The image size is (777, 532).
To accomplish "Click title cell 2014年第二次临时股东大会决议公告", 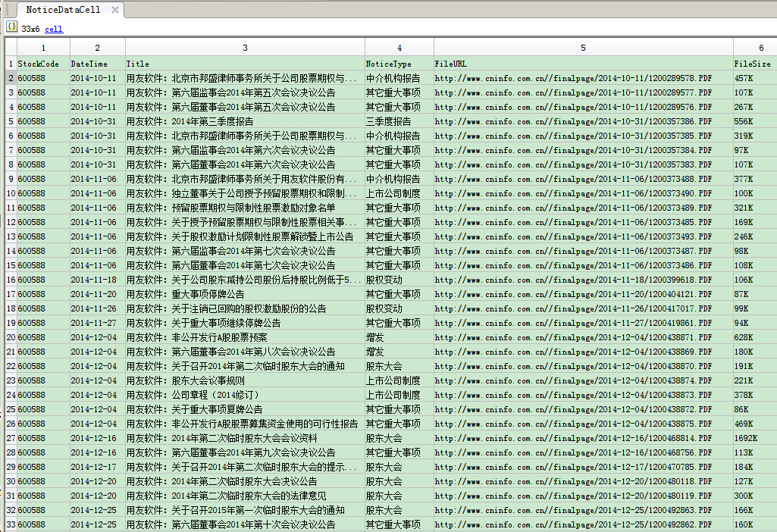I will [x=246, y=481].
